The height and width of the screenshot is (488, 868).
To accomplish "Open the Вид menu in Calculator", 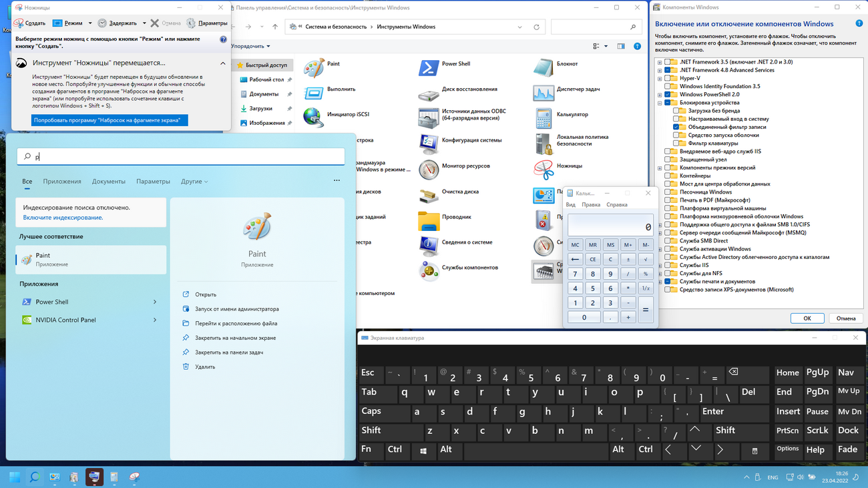I will tap(571, 205).
